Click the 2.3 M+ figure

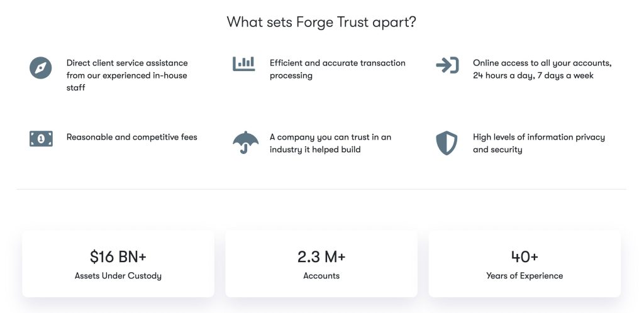pos(321,256)
